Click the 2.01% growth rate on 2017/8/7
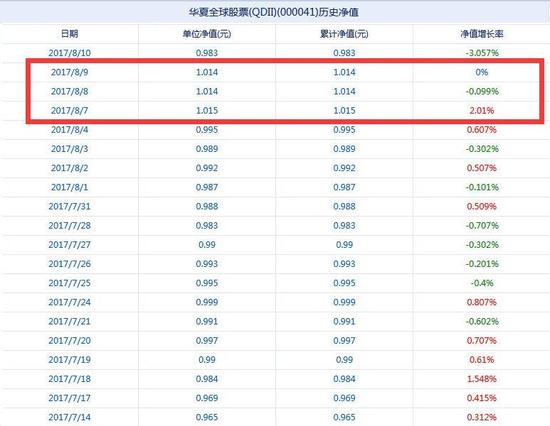 click(x=482, y=111)
